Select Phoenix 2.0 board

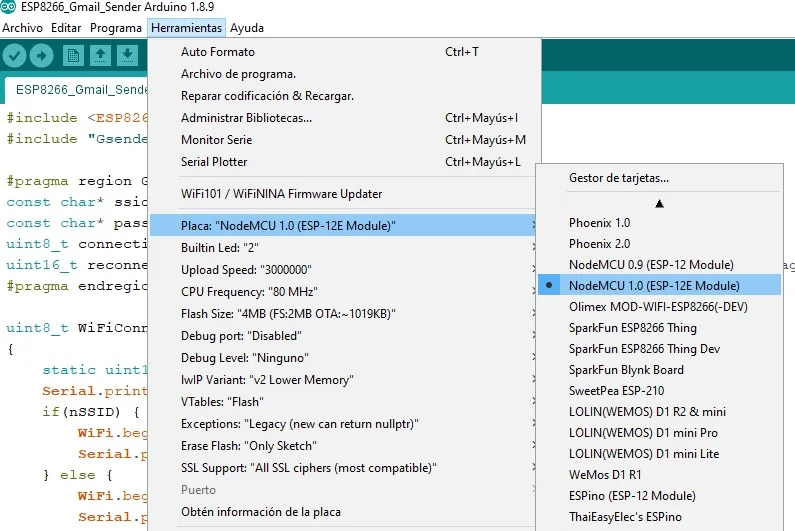coord(659,243)
